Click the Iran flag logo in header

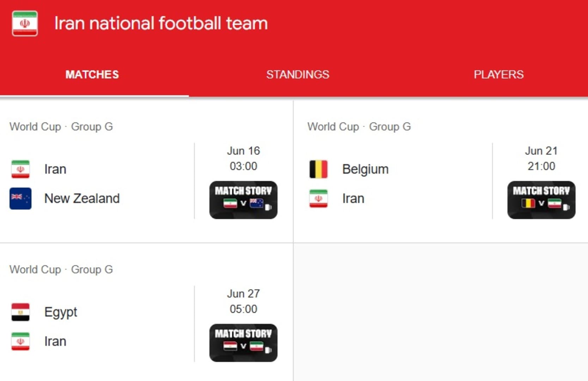pyautogui.click(x=25, y=24)
